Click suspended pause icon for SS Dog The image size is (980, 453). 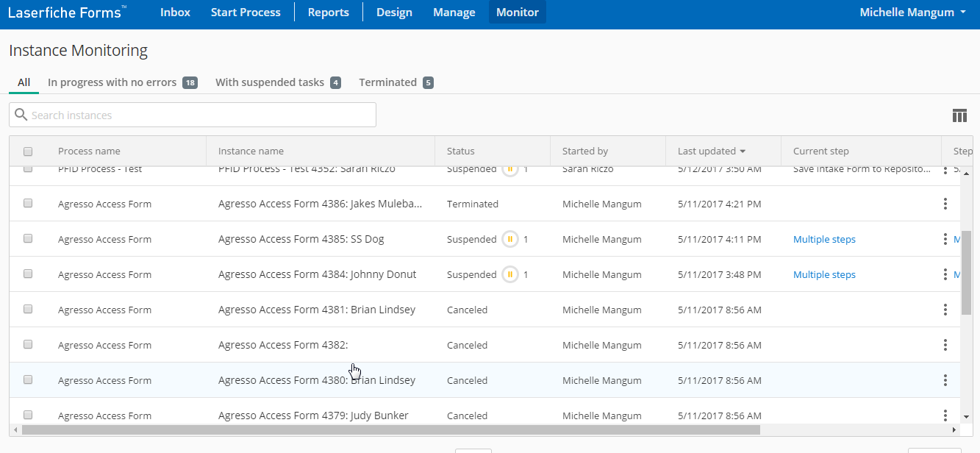point(509,239)
